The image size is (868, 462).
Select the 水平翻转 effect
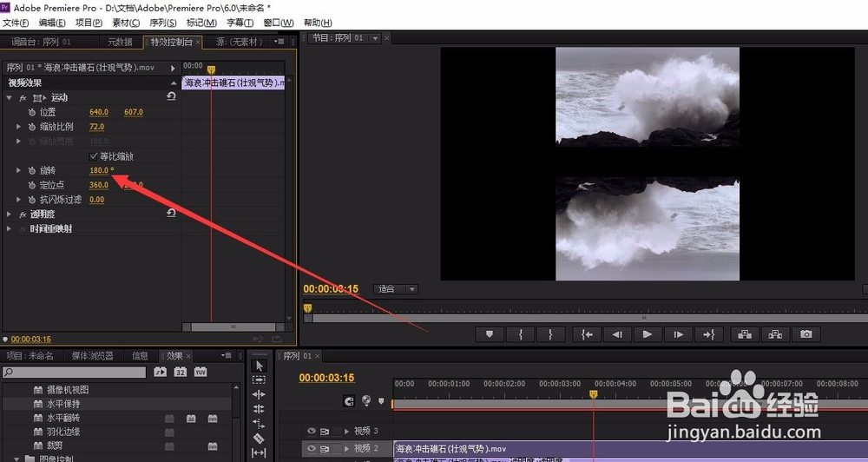coord(63,418)
